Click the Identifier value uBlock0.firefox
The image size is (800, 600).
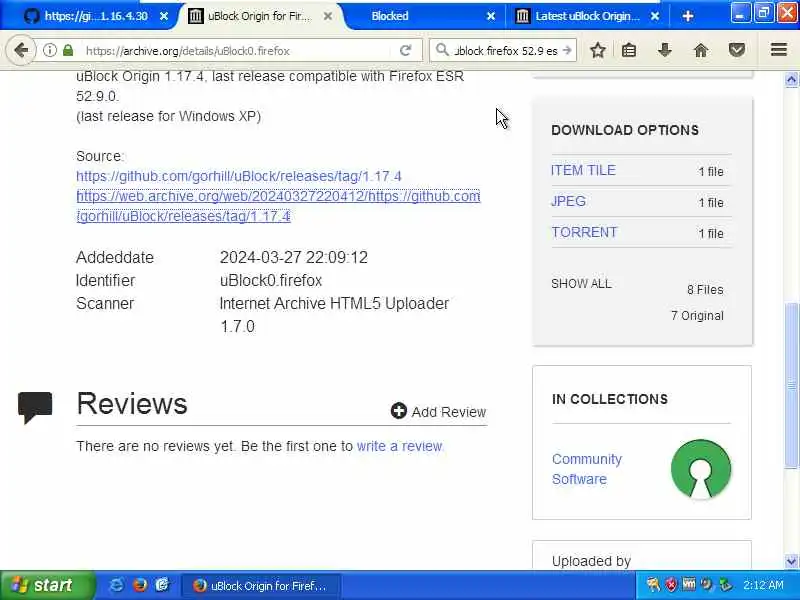(271, 280)
